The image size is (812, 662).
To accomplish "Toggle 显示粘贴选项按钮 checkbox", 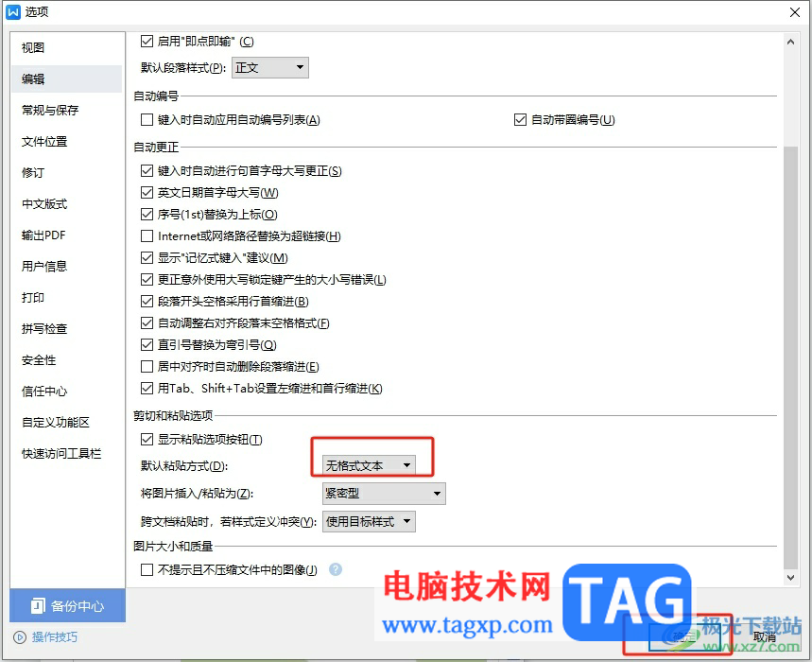I will tap(147, 439).
